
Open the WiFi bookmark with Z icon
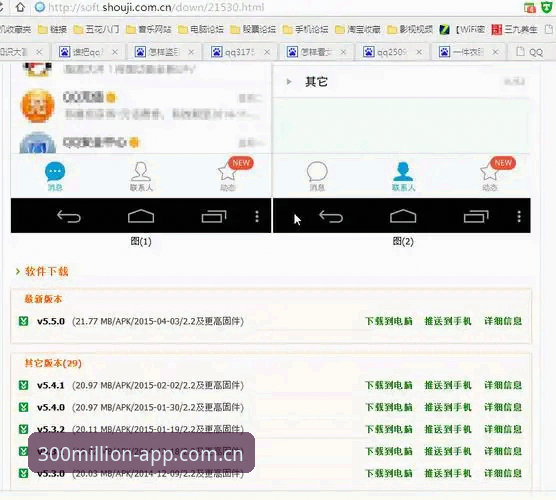462,29
